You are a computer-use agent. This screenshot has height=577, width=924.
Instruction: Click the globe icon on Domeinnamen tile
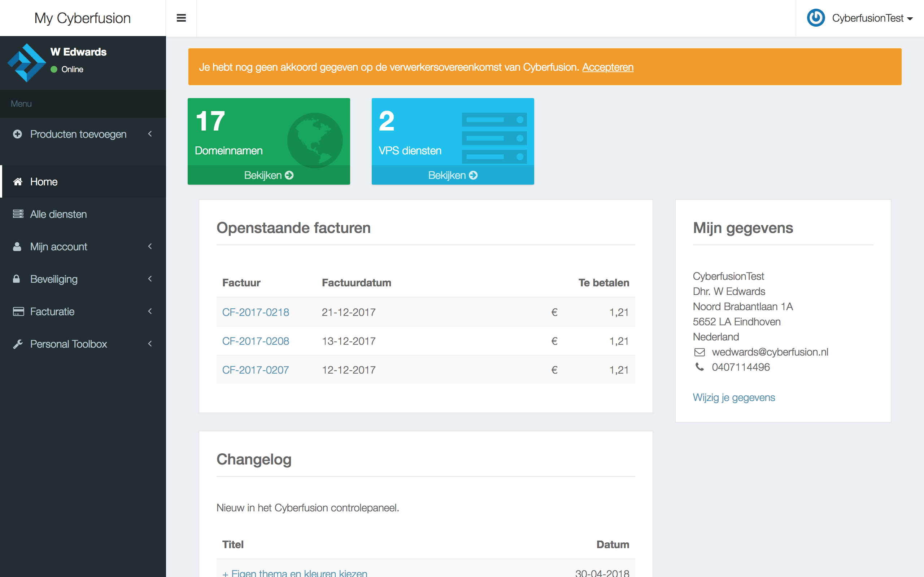pyautogui.click(x=315, y=140)
